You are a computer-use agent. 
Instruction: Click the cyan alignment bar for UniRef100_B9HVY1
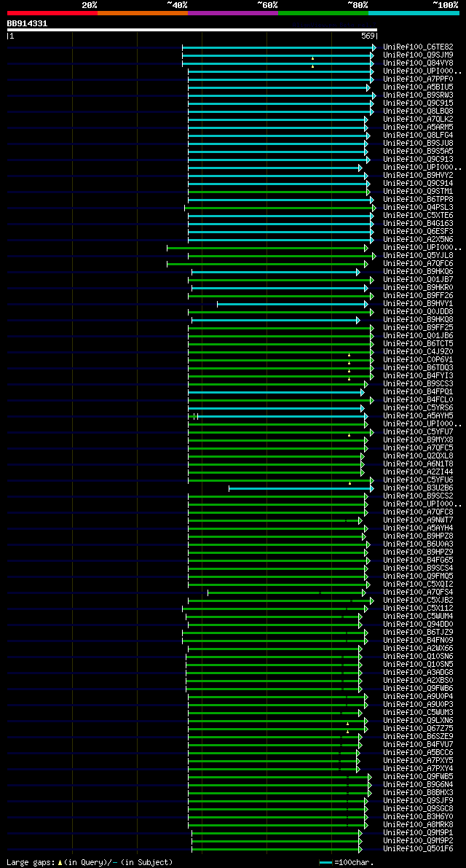pyautogui.click(x=293, y=305)
